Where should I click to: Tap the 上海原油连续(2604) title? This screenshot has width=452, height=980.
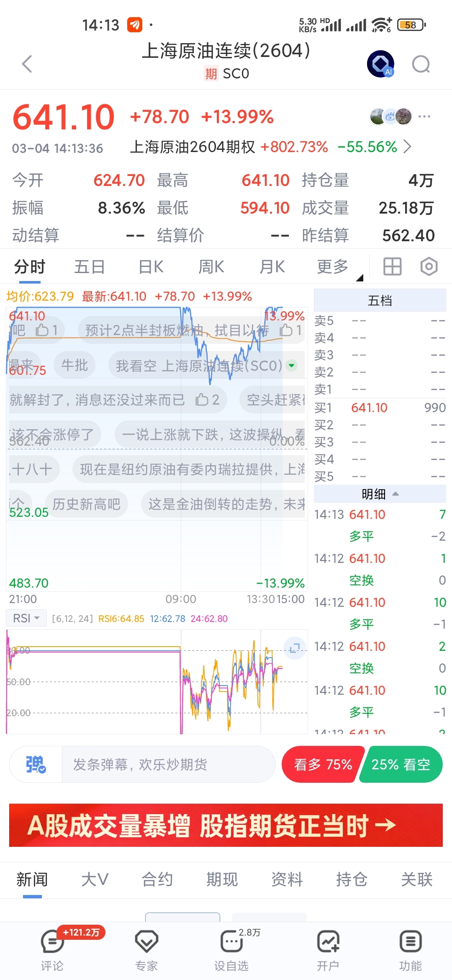pos(226,51)
